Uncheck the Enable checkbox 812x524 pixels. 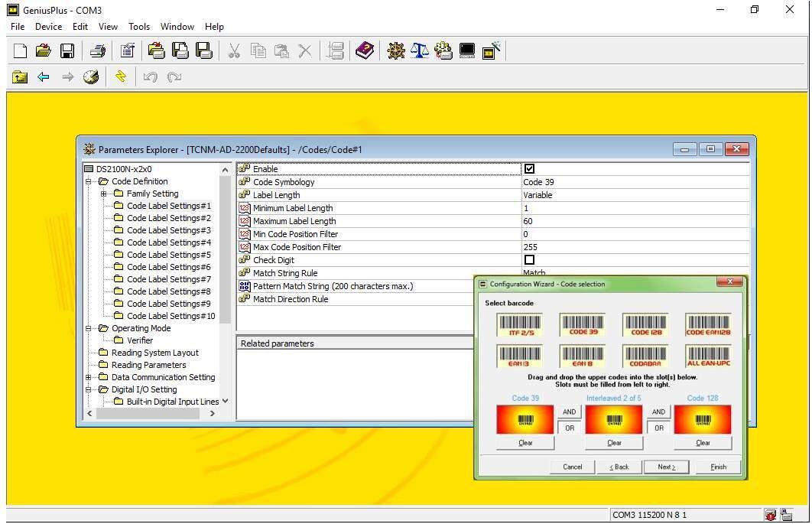[529, 168]
